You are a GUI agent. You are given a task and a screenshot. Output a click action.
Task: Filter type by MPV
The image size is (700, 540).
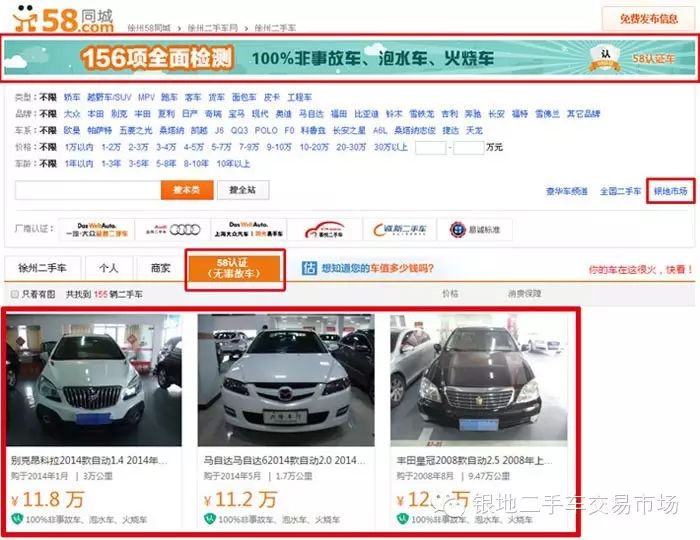pyautogui.click(x=146, y=97)
